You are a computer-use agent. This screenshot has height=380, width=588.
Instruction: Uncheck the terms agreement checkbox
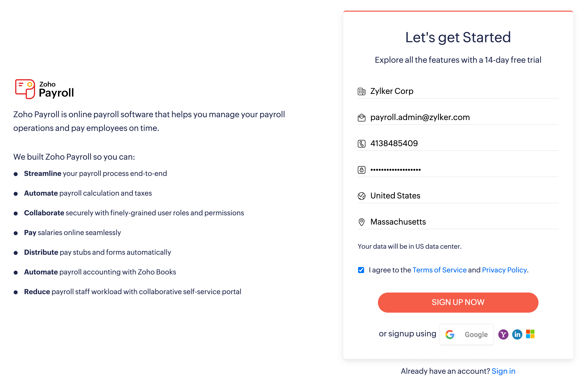tap(361, 270)
